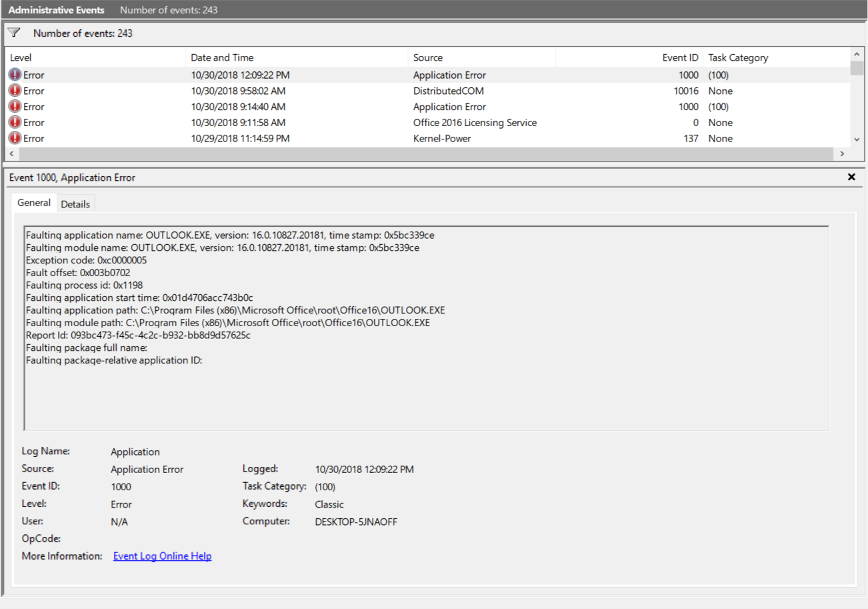Click the Log Name value Application
This screenshot has width=868, height=609.
[x=135, y=452]
